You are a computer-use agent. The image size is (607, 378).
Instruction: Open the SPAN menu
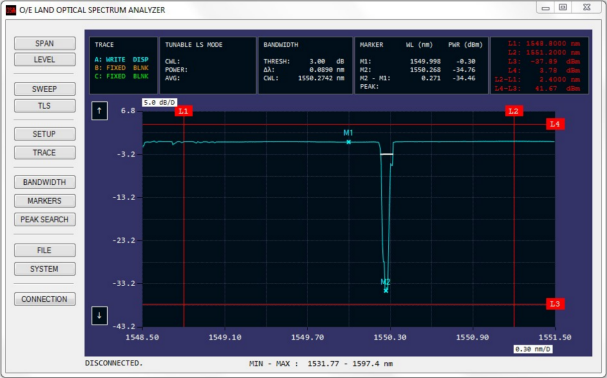pyautogui.click(x=45, y=43)
